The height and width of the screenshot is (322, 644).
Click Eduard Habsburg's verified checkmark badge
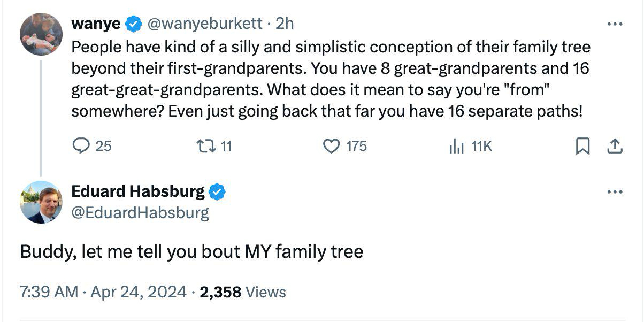click(x=217, y=191)
